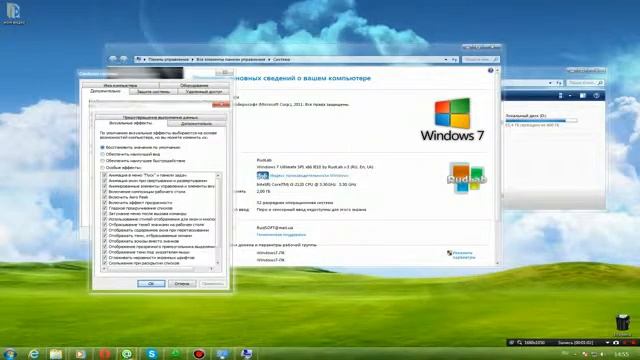Click camera icon on the recorder bar
This screenshot has height=360, width=640.
tap(616, 342)
